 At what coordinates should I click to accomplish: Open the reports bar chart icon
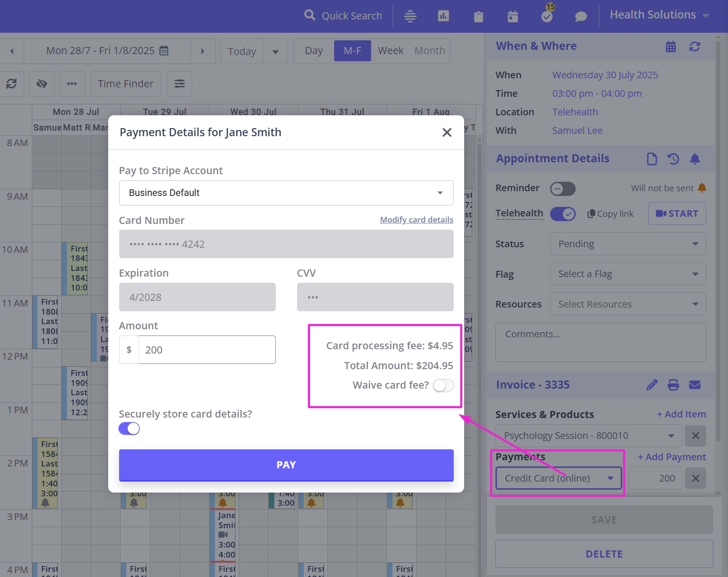[x=443, y=16]
